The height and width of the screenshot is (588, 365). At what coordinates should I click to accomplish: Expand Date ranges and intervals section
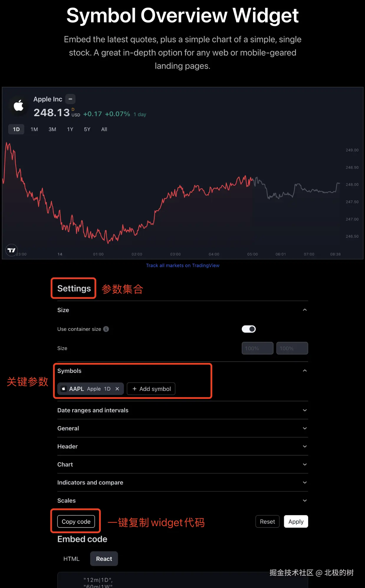(305, 410)
